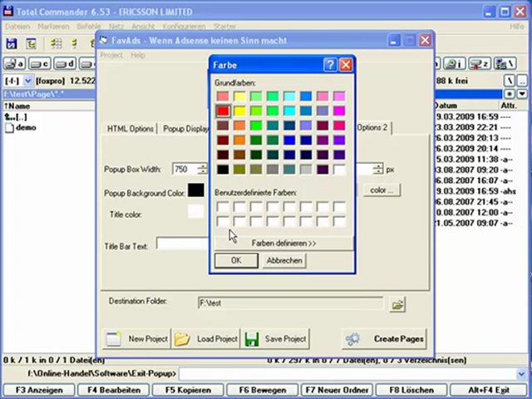Click the Popup Box Width spinner arrows
The height and width of the screenshot is (399, 532).
(202, 169)
